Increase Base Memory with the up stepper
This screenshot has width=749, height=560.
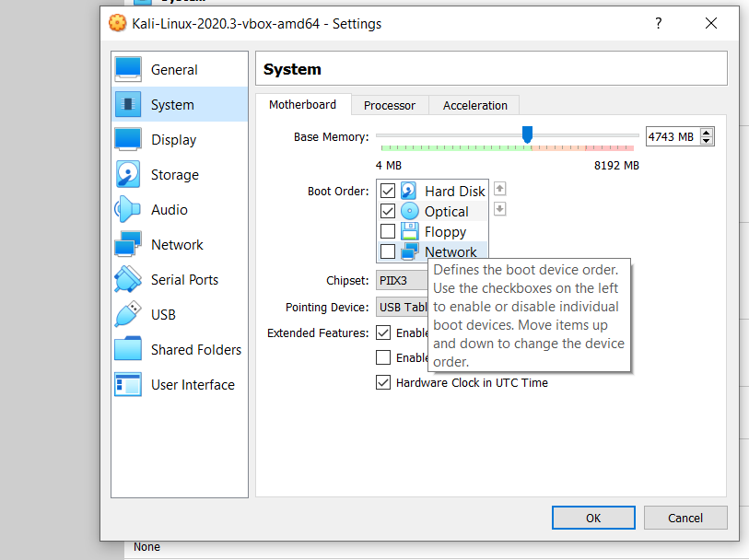coord(706,133)
